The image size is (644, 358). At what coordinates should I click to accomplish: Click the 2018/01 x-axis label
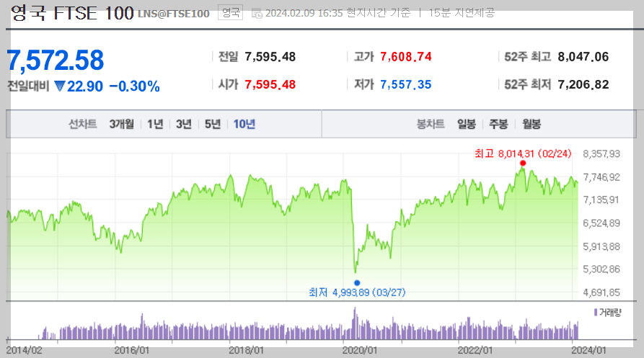(x=246, y=350)
